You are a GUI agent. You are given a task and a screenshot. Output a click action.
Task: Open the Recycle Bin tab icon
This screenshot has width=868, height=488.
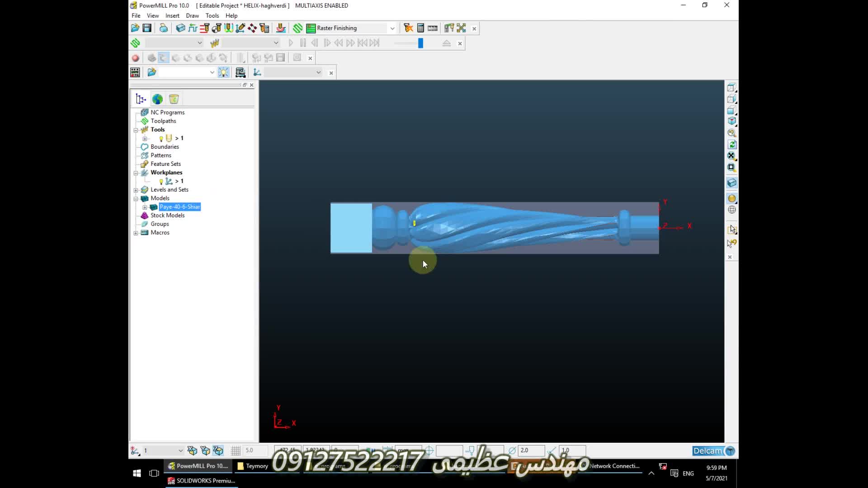pyautogui.click(x=174, y=99)
